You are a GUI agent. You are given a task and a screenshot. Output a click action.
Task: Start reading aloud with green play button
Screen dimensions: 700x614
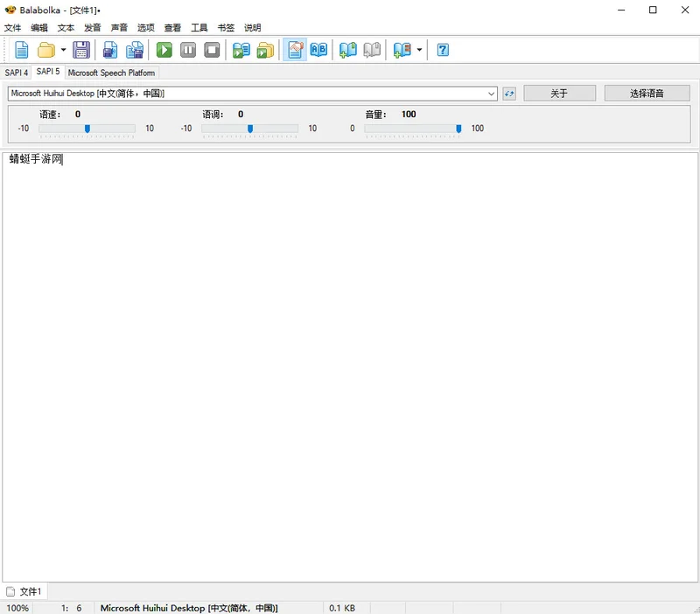coord(164,50)
